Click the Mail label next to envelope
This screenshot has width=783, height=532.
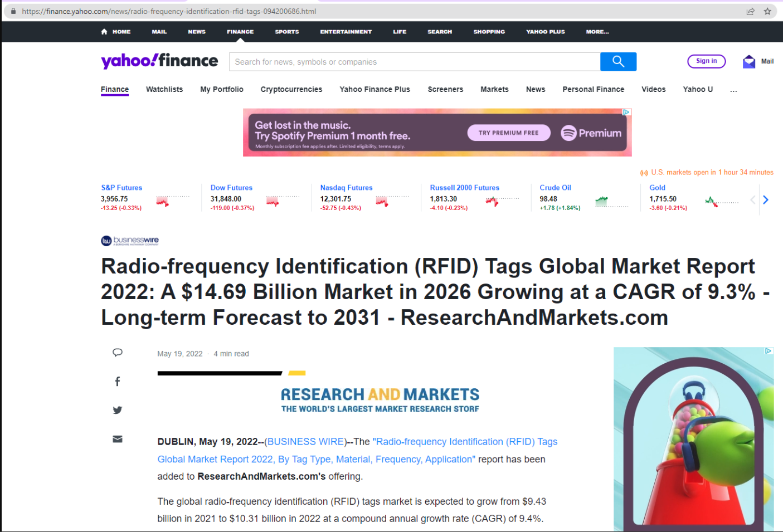pos(767,61)
